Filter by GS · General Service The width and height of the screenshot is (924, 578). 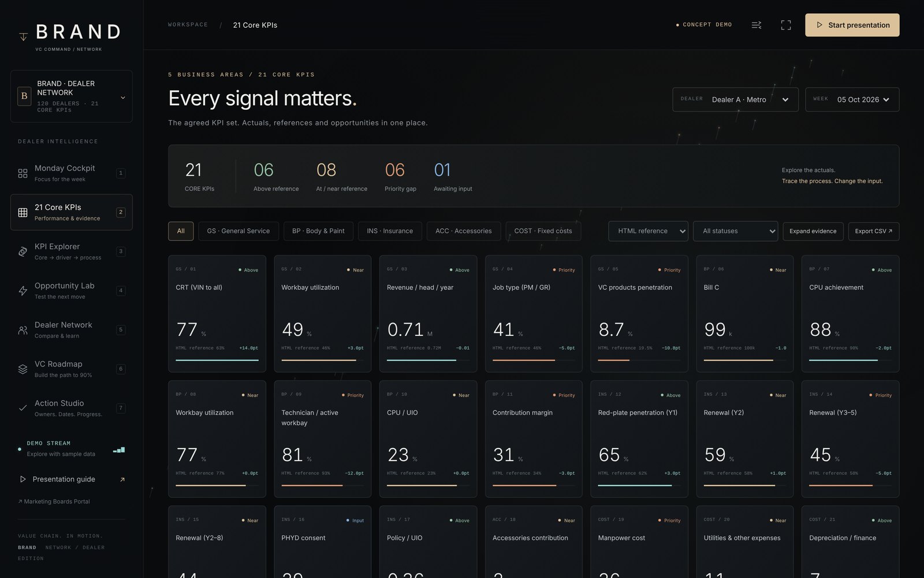click(239, 231)
